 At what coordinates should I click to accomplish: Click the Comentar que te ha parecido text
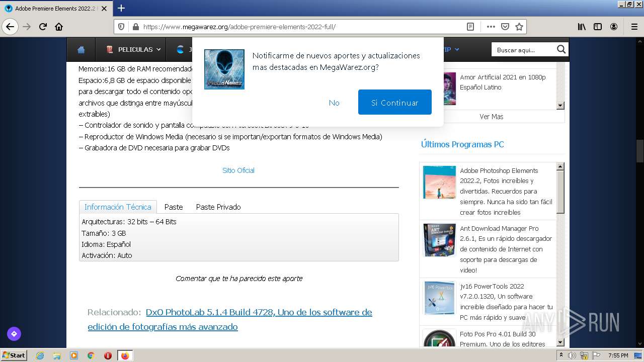239,278
